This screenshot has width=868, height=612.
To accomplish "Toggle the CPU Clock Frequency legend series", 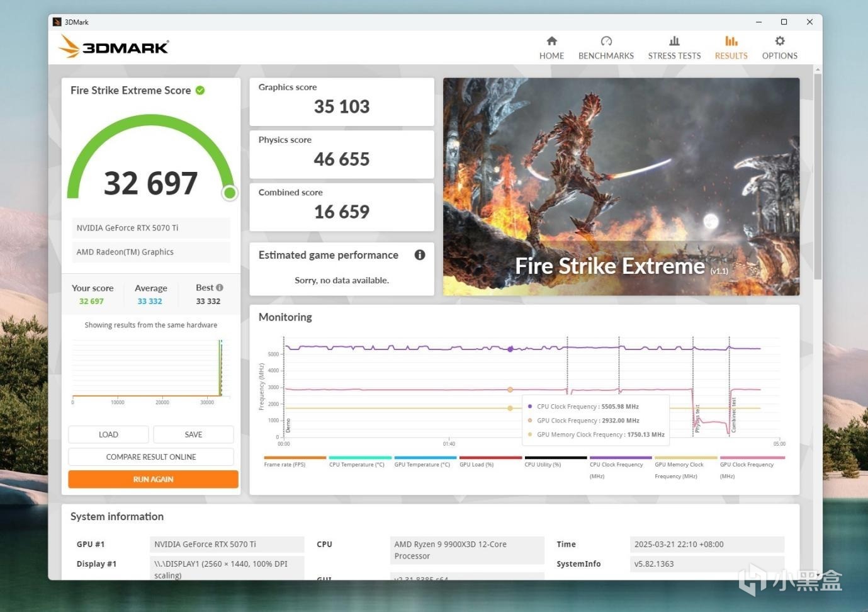I will 621,468.
